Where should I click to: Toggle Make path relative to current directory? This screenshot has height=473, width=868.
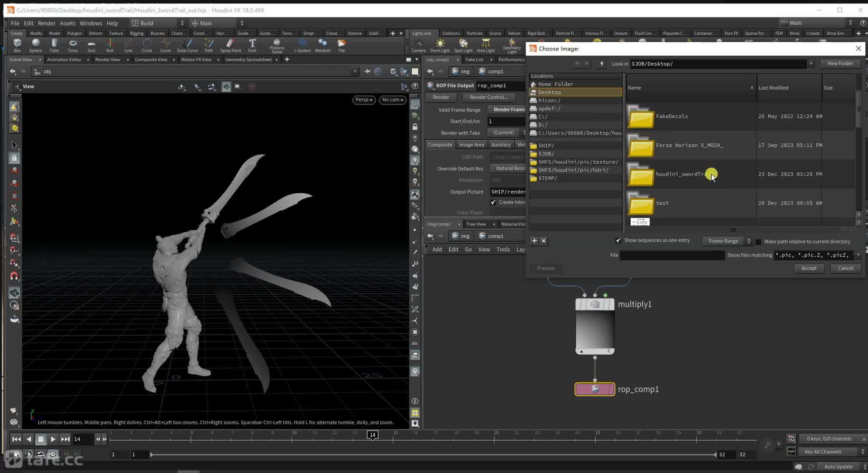(x=759, y=242)
